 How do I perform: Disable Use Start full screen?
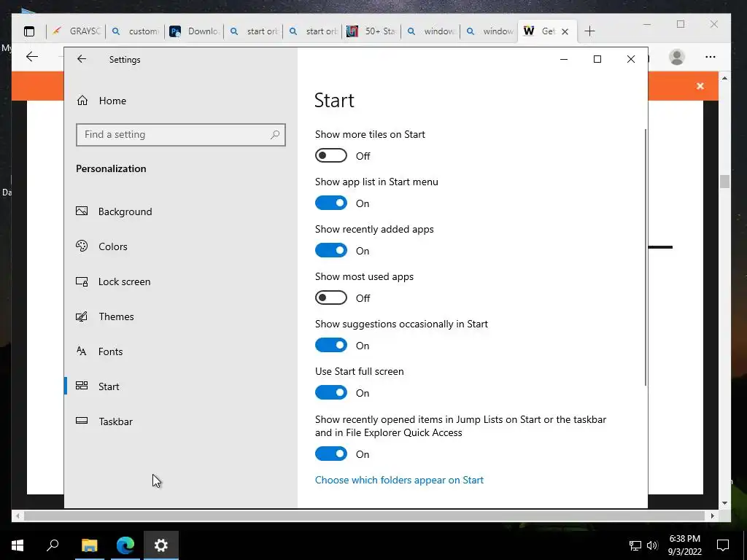pyautogui.click(x=330, y=392)
